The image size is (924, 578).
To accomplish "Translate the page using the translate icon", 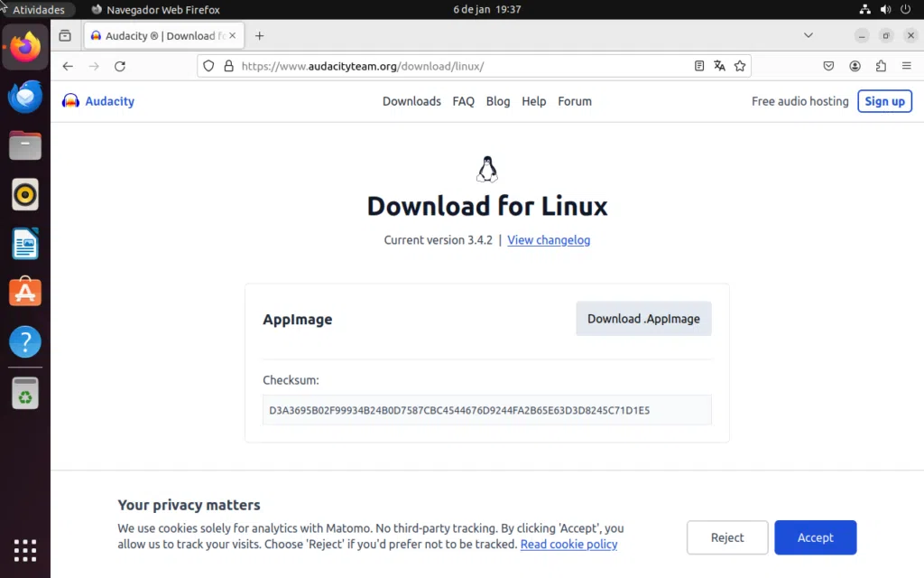I will (719, 65).
